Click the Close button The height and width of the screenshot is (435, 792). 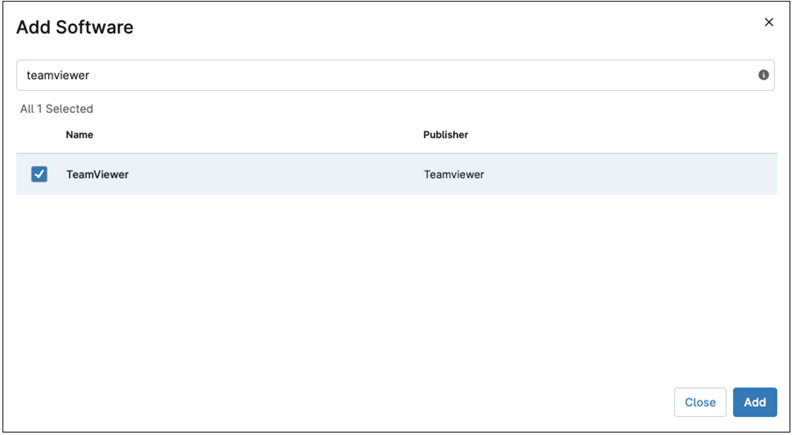tap(700, 402)
